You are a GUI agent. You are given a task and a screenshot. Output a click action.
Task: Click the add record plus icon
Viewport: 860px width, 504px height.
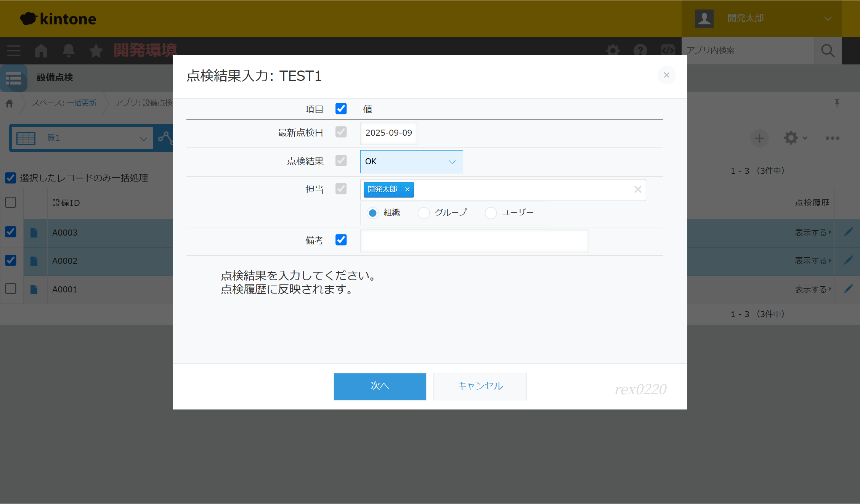point(759,138)
